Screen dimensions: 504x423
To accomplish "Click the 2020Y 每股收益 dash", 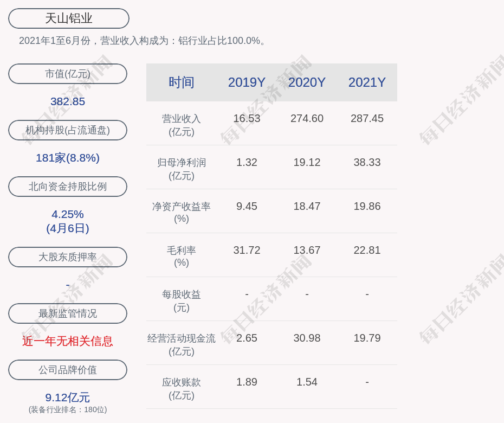I will click(307, 294).
